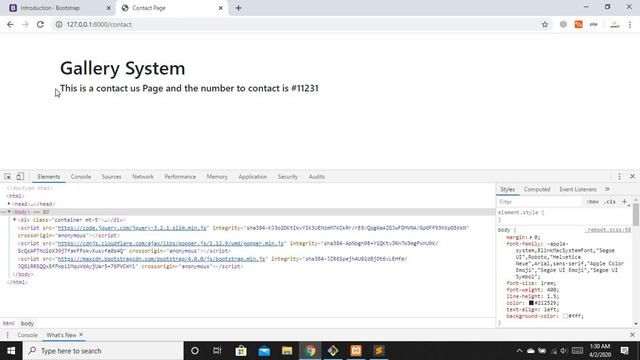The height and width of the screenshot is (360, 640).
Task: Open Cortana from the taskbar
Action: point(195,351)
